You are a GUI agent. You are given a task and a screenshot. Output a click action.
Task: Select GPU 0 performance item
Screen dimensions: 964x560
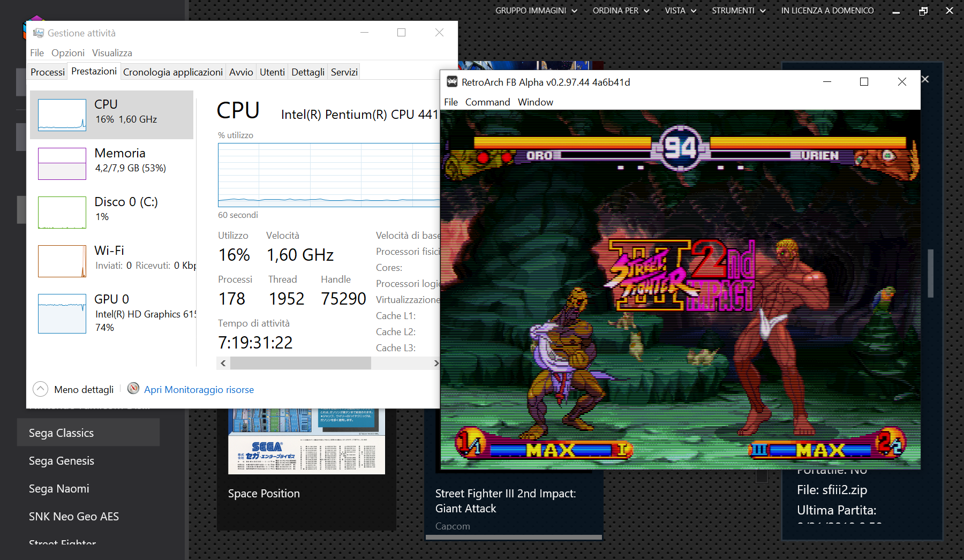click(112, 313)
